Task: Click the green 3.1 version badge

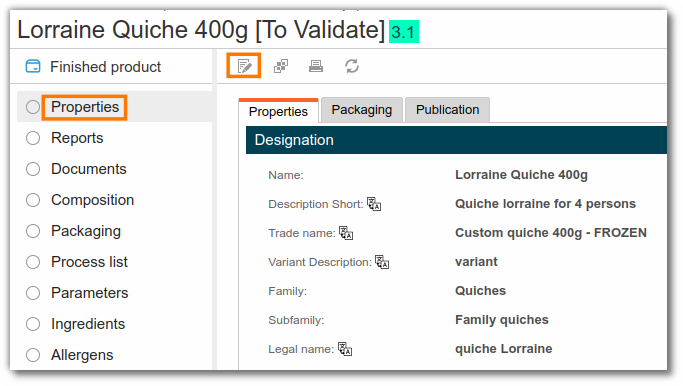Action: 404,32
